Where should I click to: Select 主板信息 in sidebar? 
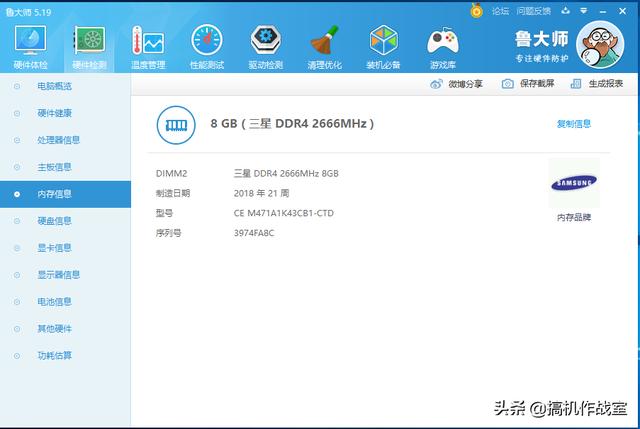[65, 167]
